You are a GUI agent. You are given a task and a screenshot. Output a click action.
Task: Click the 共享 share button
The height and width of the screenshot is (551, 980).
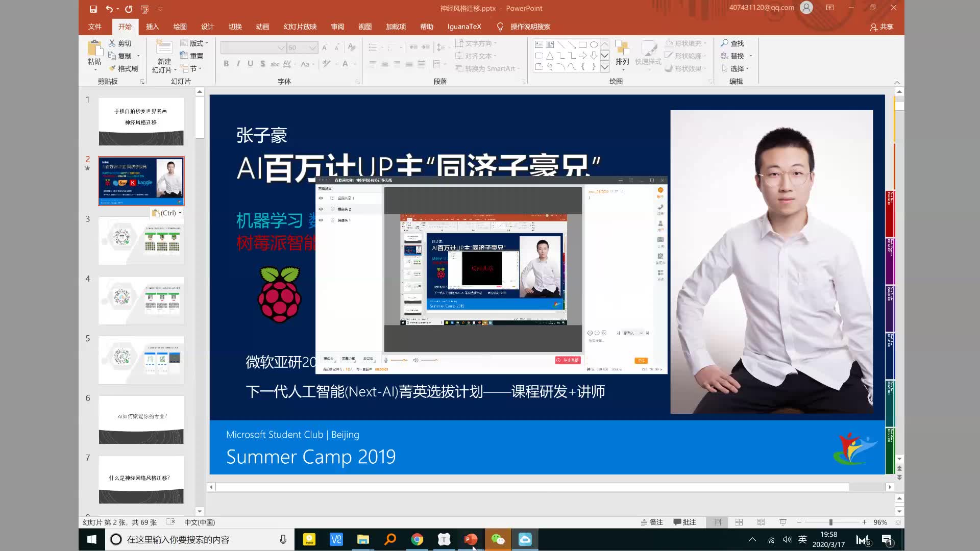click(x=882, y=27)
